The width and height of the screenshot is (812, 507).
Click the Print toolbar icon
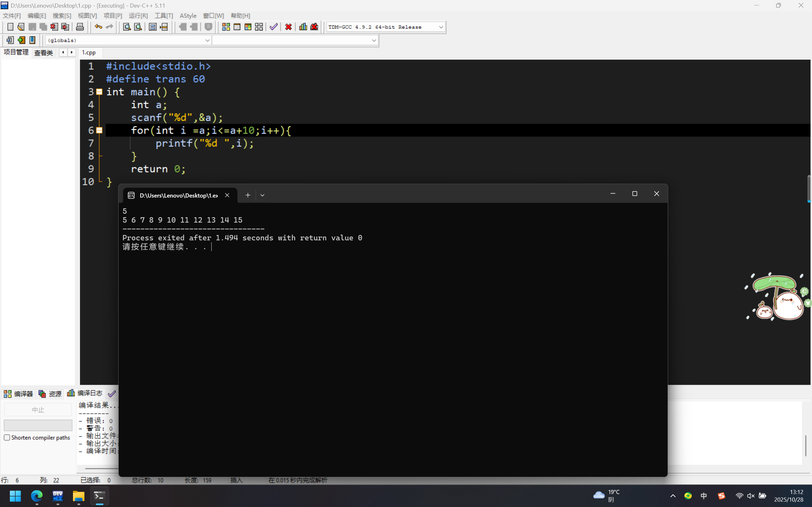[80, 27]
